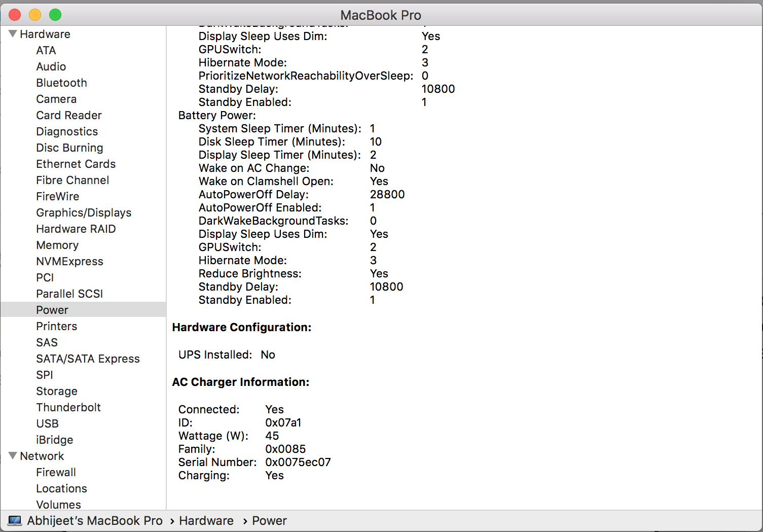Screen dimensions: 763x532
Task: Click the Charging label under AC Charger
Action: click(x=204, y=475)
